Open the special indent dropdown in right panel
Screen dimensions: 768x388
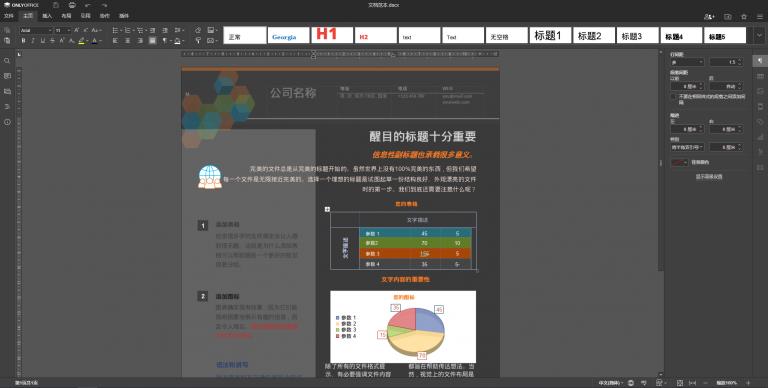687,147
